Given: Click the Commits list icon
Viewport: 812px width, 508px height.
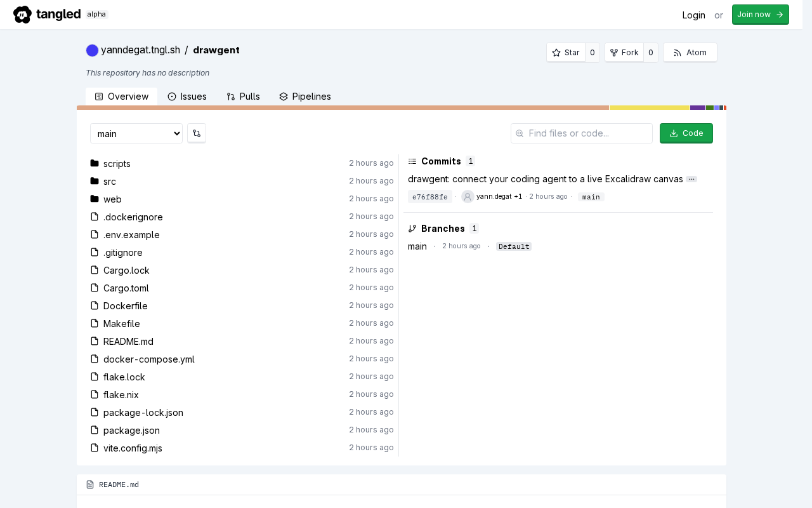Looking at the screenshot, I should coord(412,161).
